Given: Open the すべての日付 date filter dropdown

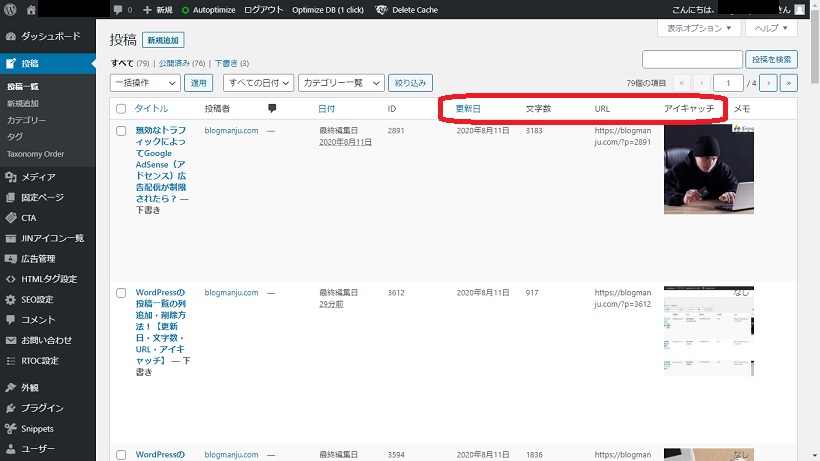Looking at the screenshot, I should coord(258,83).
